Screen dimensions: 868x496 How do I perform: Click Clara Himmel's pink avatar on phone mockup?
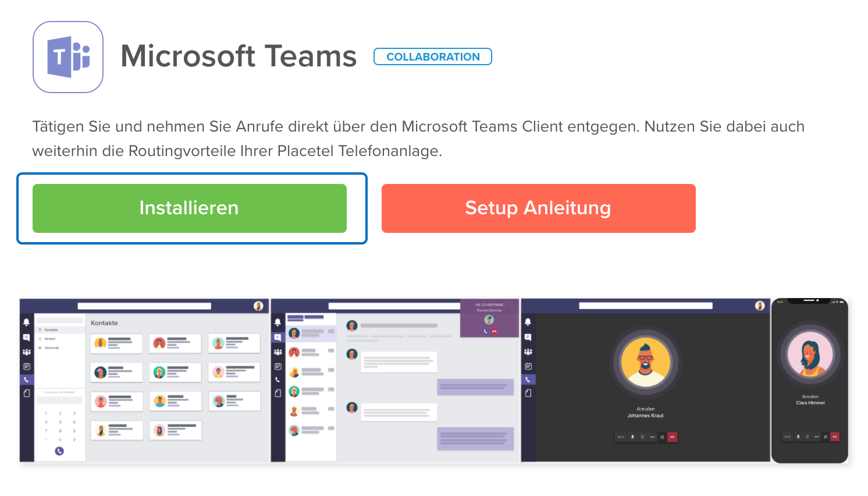click(810, 354)
